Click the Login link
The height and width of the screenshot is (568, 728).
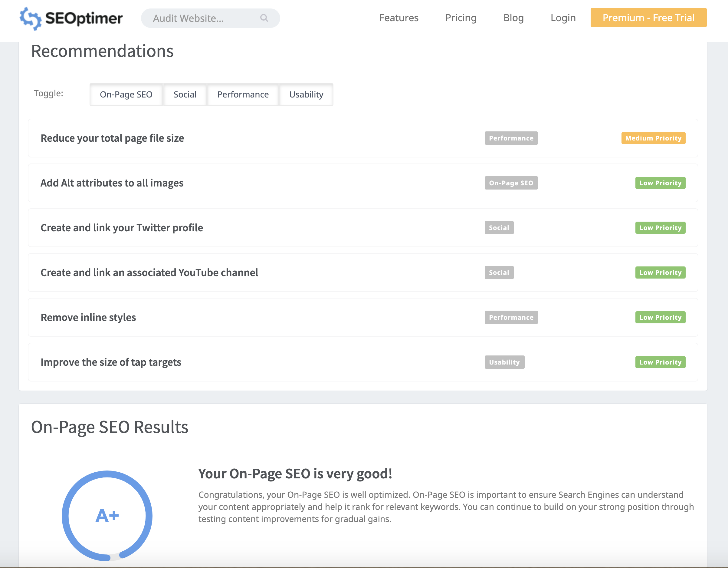[x=563, y=18]
